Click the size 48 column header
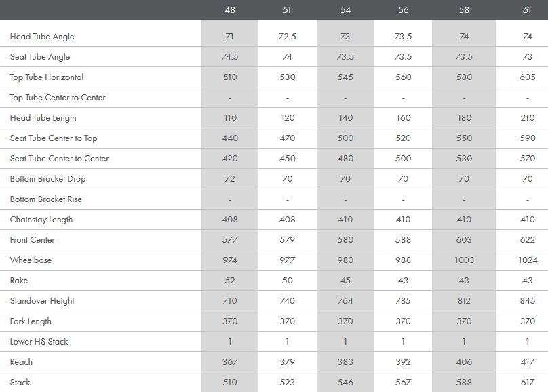 tap(230, 10)
